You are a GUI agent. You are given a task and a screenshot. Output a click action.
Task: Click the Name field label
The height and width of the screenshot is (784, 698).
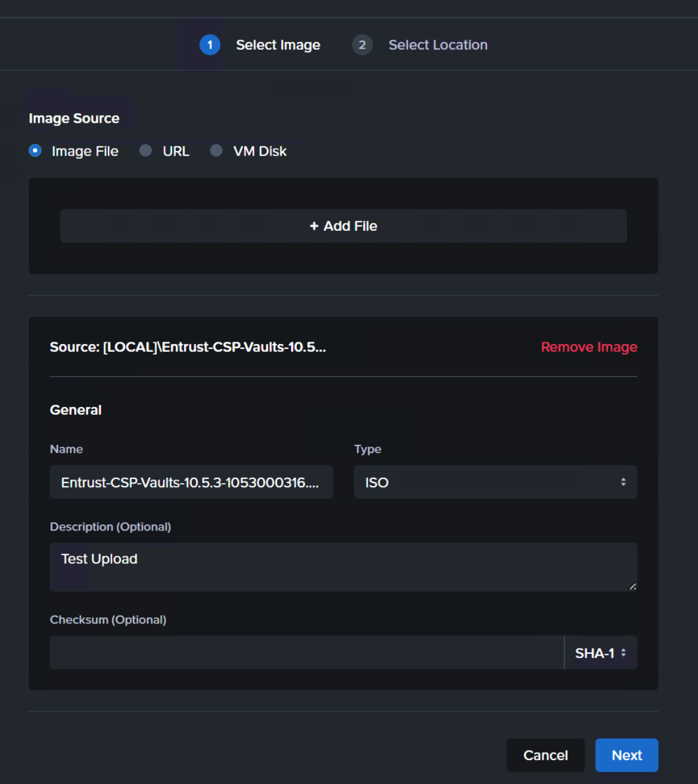coord(67,449)
